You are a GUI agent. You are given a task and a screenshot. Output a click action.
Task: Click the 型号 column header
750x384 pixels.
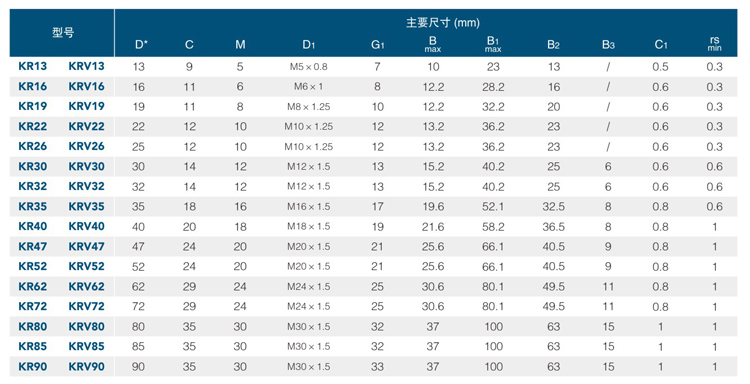click(x=63, y=33)
